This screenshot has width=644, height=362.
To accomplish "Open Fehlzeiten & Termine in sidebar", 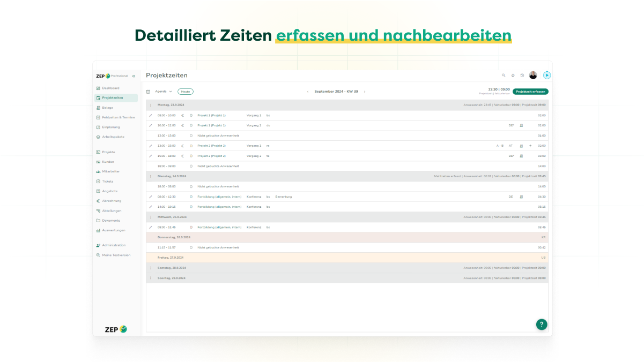I will click(118, 117).
